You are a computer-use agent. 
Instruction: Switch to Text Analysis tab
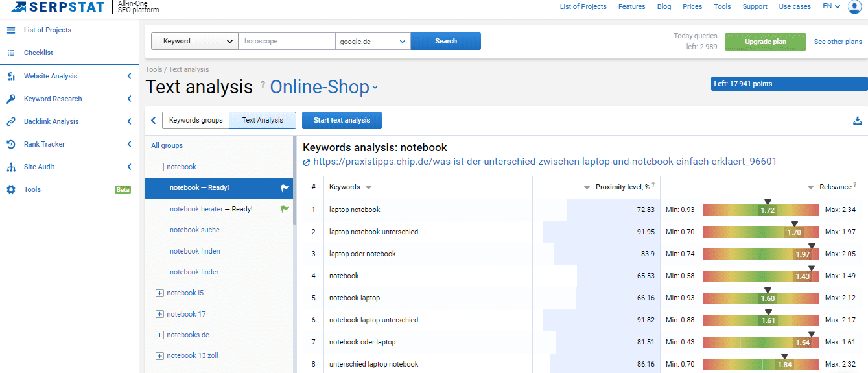click(x=263, y=120)
